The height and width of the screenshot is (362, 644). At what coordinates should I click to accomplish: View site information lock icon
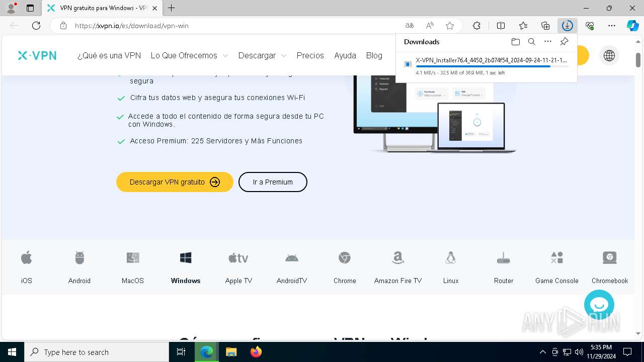tap(63, 26)
